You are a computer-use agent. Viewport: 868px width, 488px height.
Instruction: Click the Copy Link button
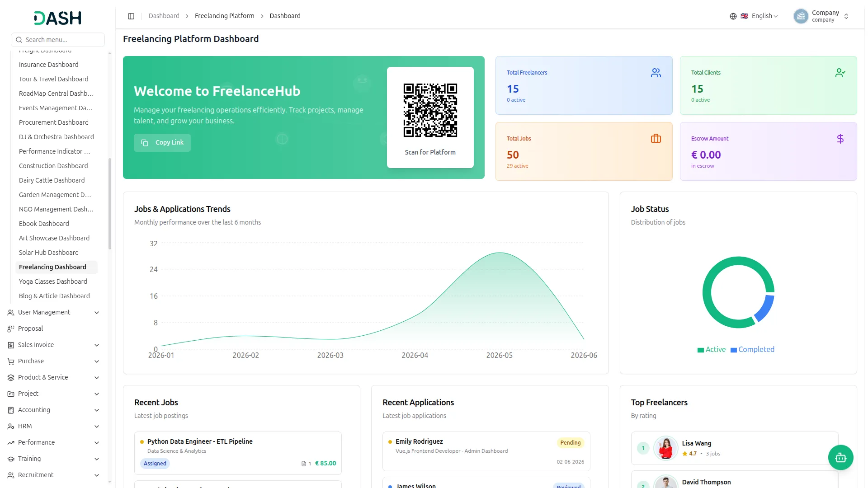162,143
